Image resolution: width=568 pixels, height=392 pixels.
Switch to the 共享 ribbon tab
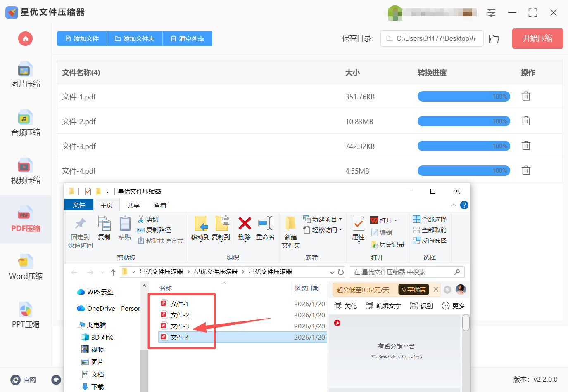pyautogui.click(x=133, y=205)
